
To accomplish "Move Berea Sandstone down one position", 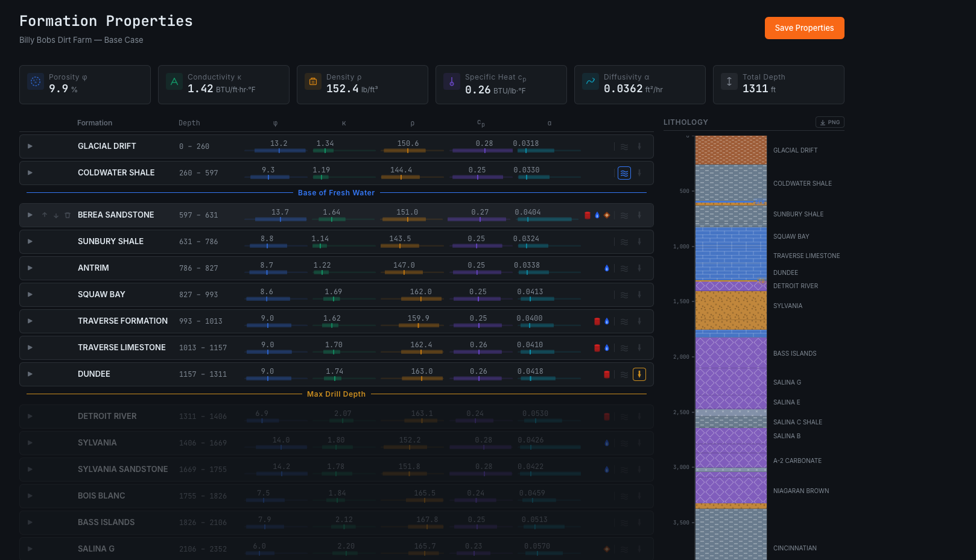I will [x=56, y=215].
